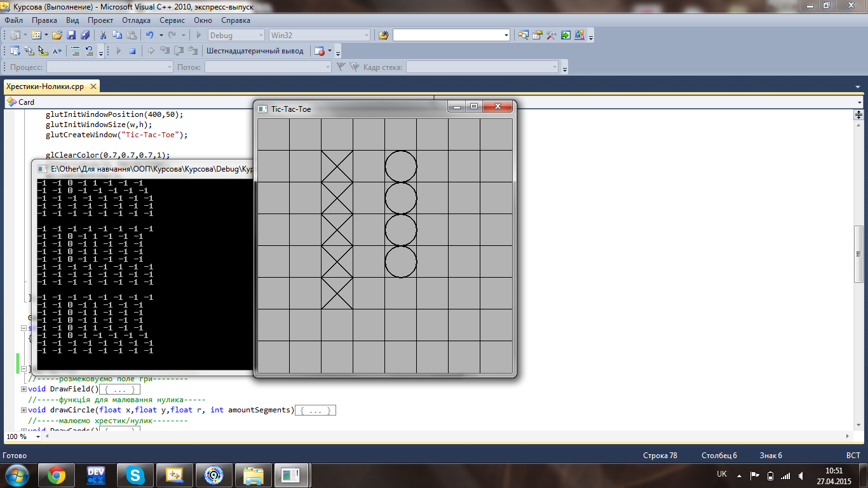Screen dimensions: 868x488
Task: Click the vertical scrollbar of the code editor
Action: [859, 254]
